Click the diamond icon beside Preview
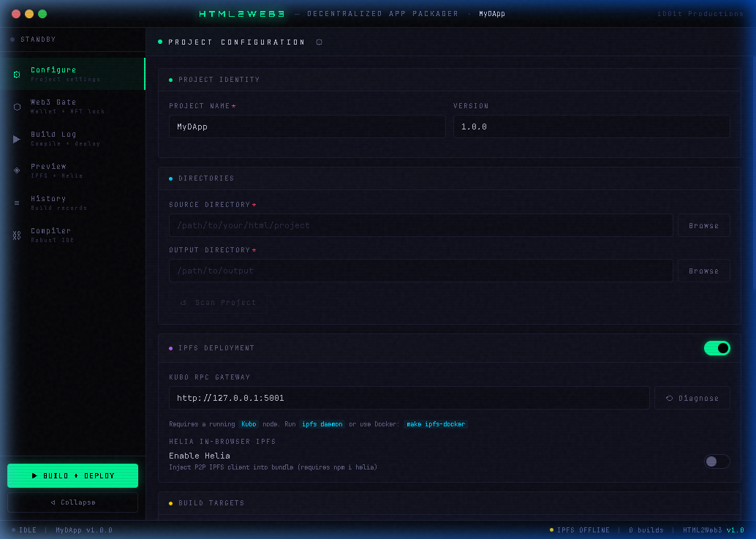 point(17,170)
